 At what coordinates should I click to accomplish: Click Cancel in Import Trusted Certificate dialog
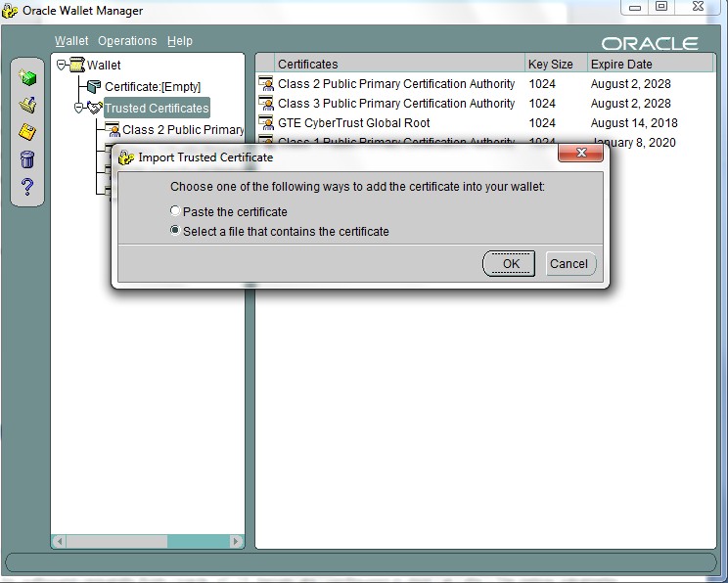coord(570,264)
